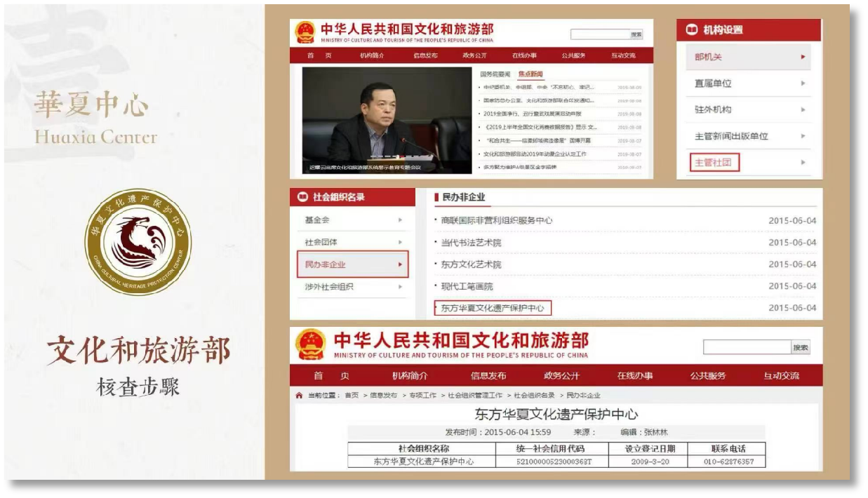Click 公共服务 in the detail page navigation bar
This screenshot has width=868, height=498.
click(x=709, y=376)
